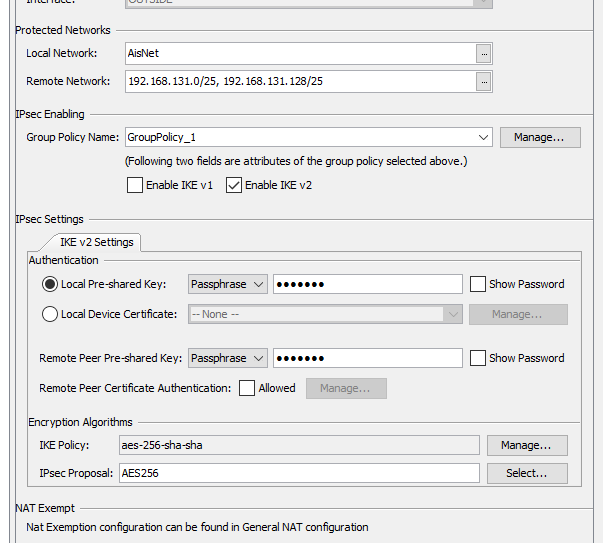
Task: Toggle Show Password for Local Pre-shared Key
Action: click(478, 284)
